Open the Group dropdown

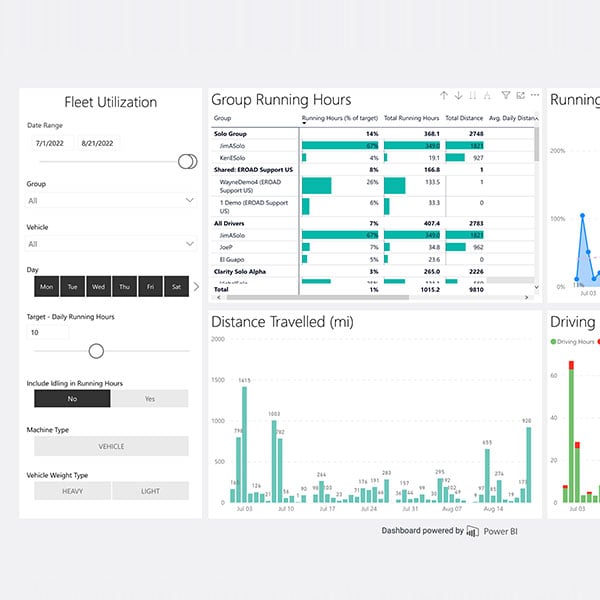coord(111,201)
